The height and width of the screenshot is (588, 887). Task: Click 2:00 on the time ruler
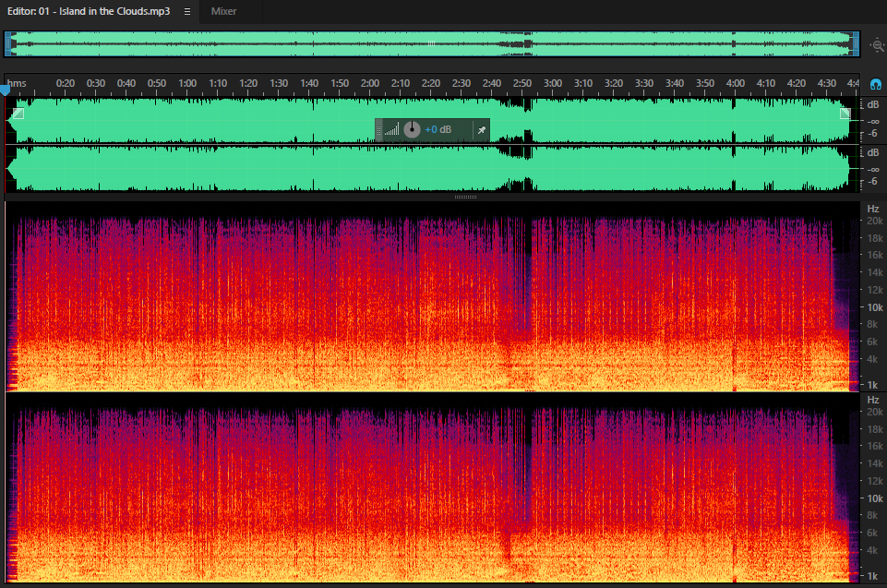click(x=370, y=83)
